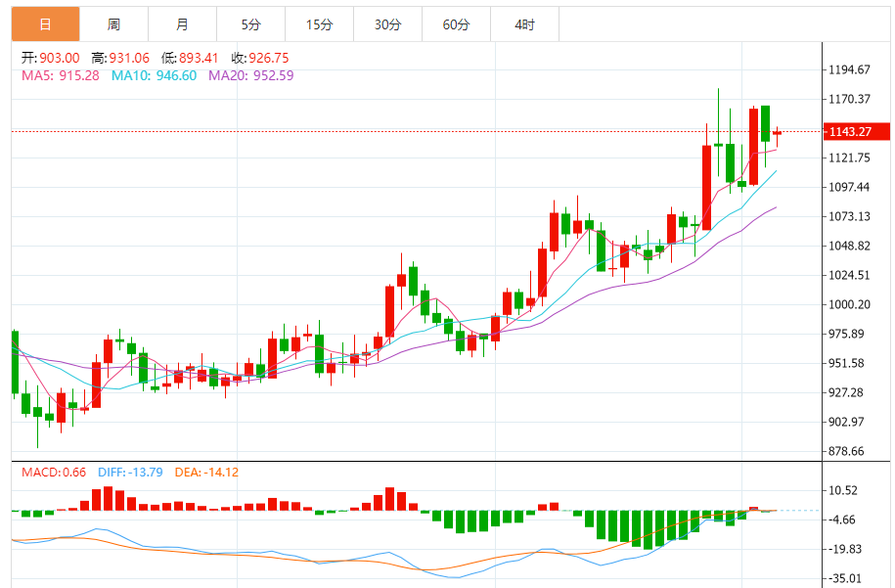Click the 1097.44 price axis label
Screen dimensions: 895x588
pyautogui.click(x=849, y=187)
